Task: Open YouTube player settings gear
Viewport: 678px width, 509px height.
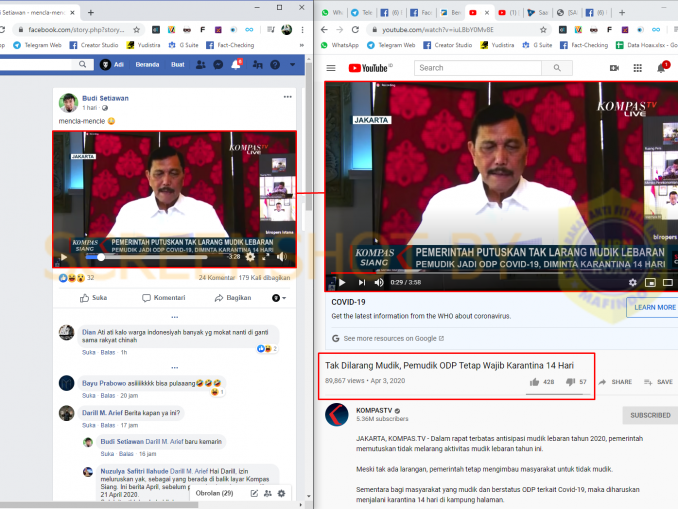Action: 633,282
